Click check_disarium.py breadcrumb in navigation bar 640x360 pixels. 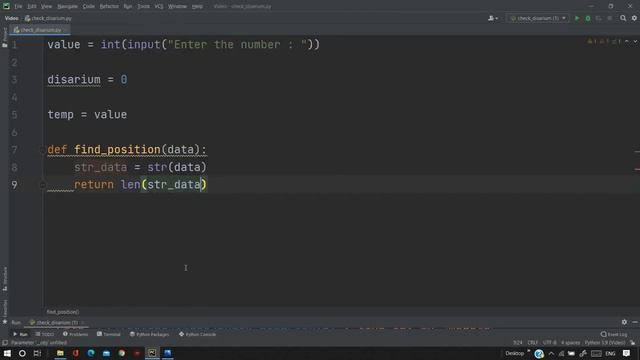[x=48, y=18]
